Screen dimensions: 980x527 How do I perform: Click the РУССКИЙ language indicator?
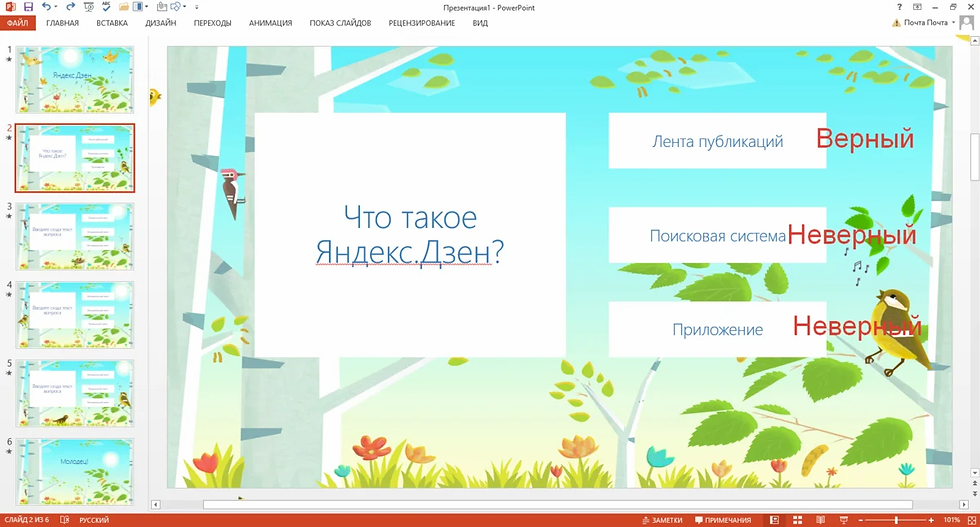(x=94, y=520)
